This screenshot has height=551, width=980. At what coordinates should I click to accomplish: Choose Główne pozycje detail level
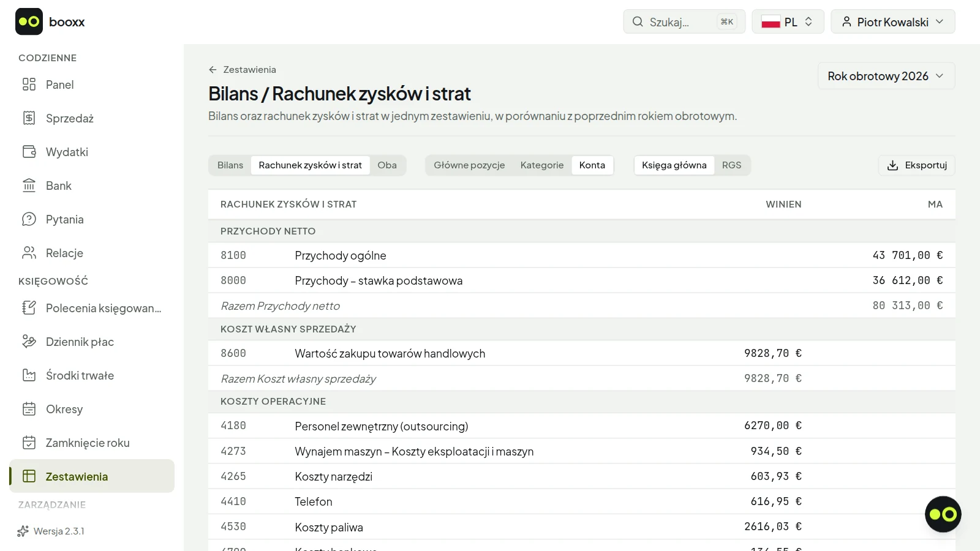(x=469, y=165)
